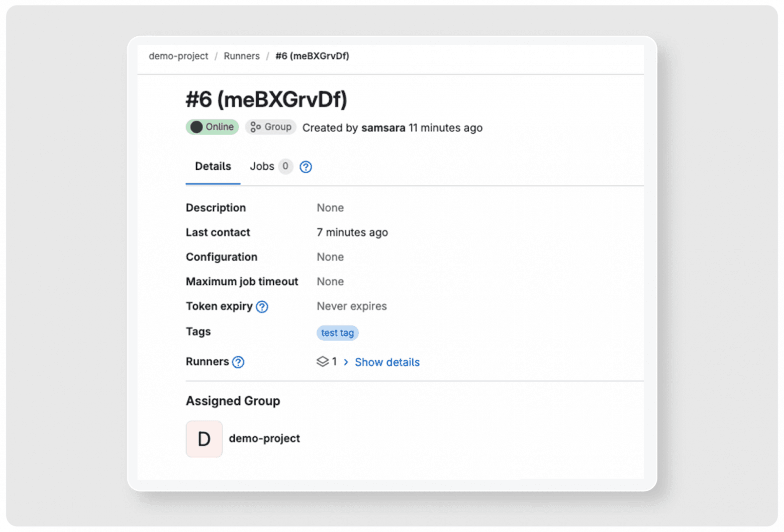Click the Online status badge
Image resolution: width=784 pixels, height=532 pixels.
pos(212,127)
